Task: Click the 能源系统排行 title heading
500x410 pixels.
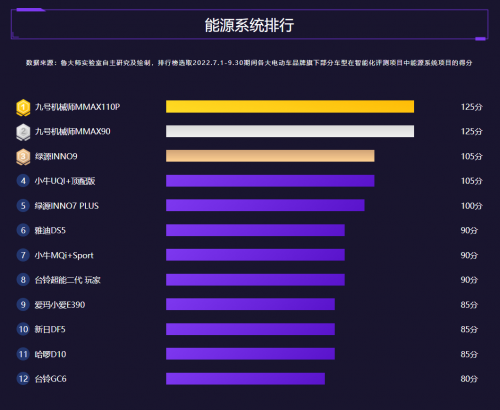Action: pos(249,25)
